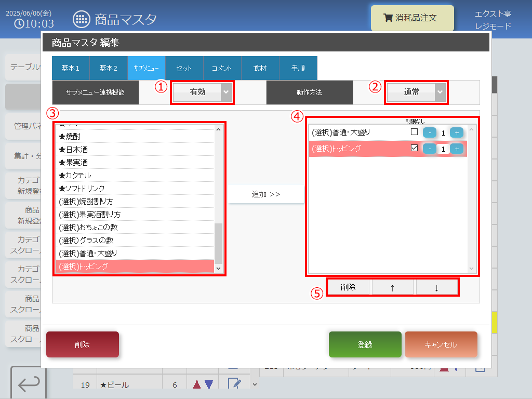The image size is (532, 399).
Task: Select (選択)普通・大盛り in the left list
Action: [x=135, y=253]
